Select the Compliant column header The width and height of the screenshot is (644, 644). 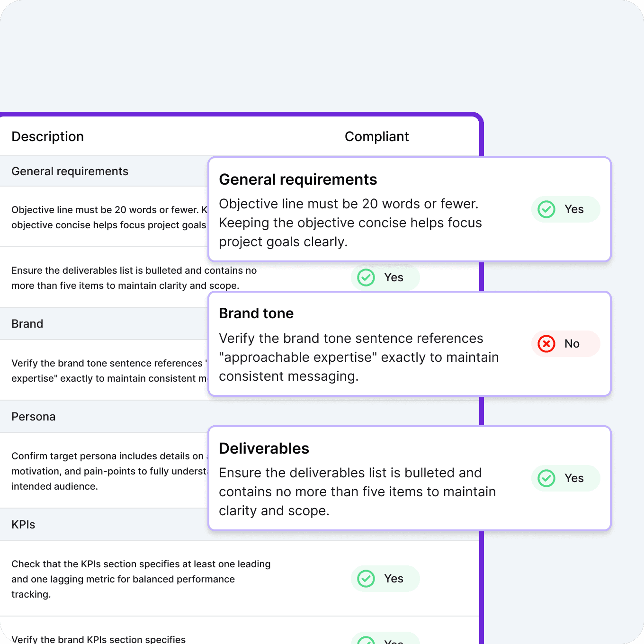pyautogui.click(x=377, y=136)
